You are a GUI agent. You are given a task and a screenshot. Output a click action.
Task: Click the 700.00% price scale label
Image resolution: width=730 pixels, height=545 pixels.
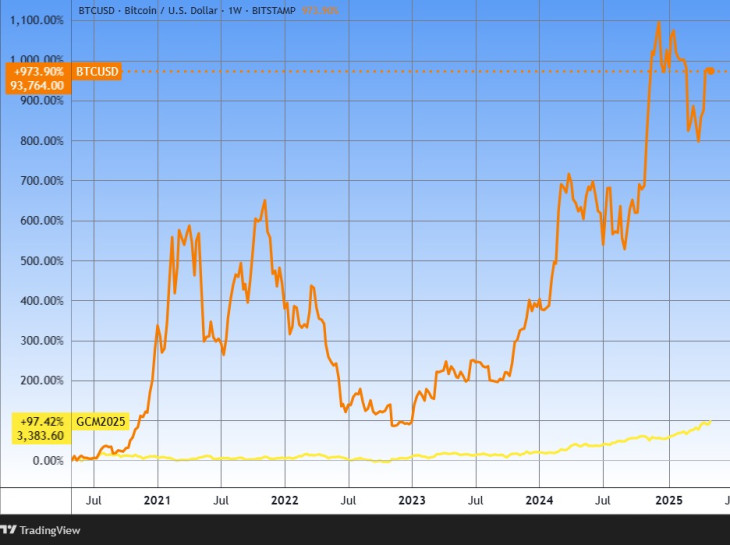(42, 181)
